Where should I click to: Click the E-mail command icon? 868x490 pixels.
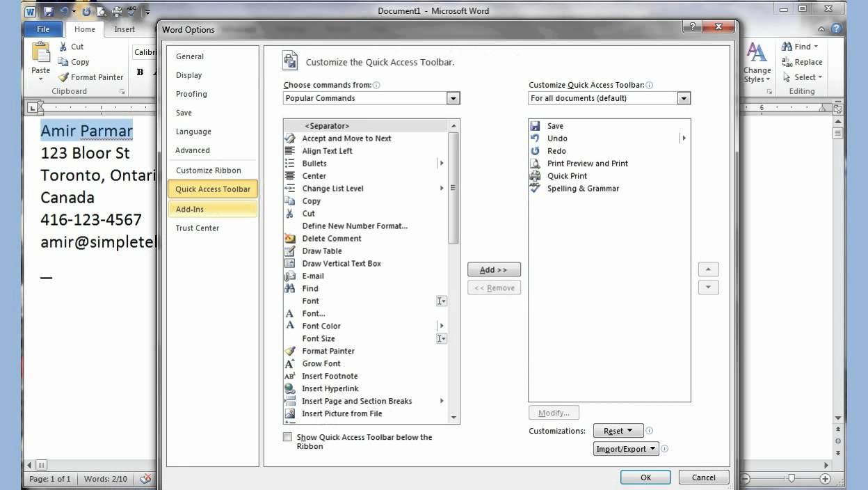pos(290,276)
